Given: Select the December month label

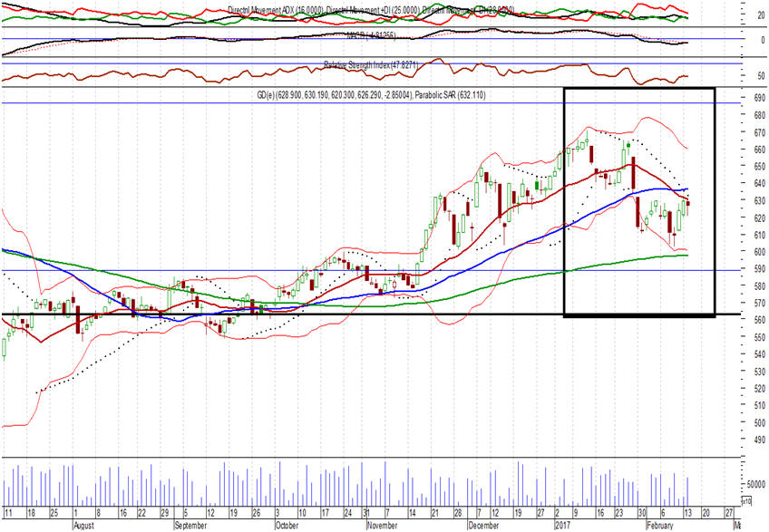Looking at the screenshot, I should pos(483,525).
